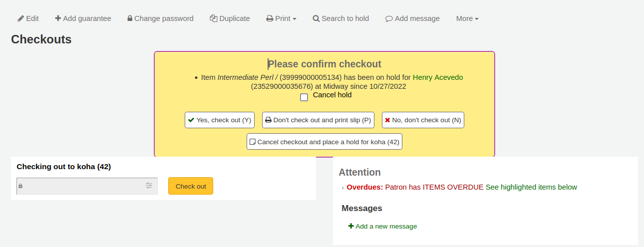The height and width of the screenshot is (247, 644).
Task: Open barcode settings slider icon in input
Action: tap(149, 186)
